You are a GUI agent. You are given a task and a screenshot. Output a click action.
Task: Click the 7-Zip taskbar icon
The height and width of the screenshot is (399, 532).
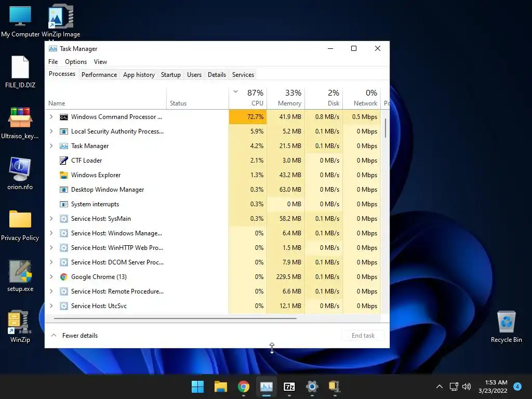tap(289, 387)
